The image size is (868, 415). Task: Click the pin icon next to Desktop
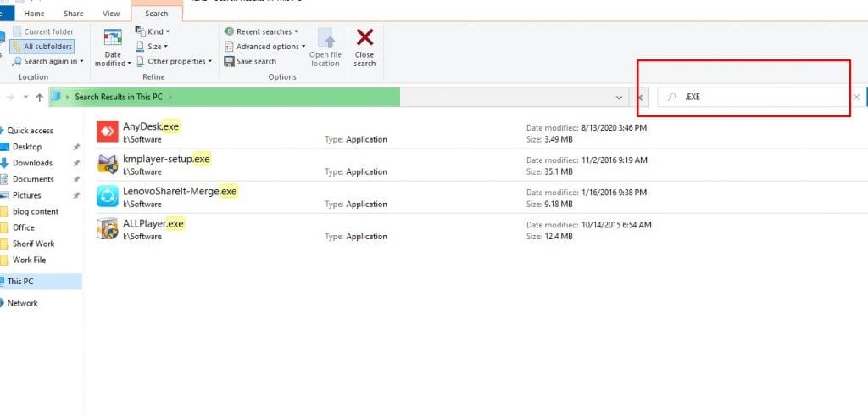click(76, 147)
